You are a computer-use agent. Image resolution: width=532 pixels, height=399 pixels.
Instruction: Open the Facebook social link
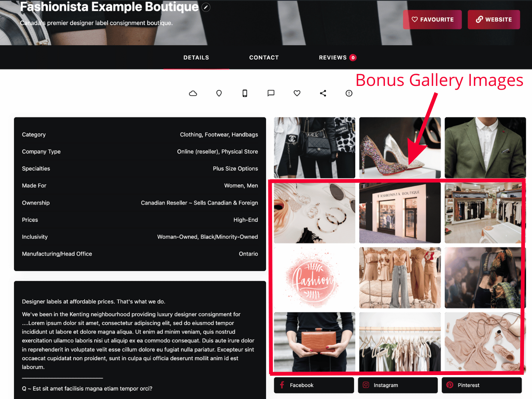[x=314, y=385]
